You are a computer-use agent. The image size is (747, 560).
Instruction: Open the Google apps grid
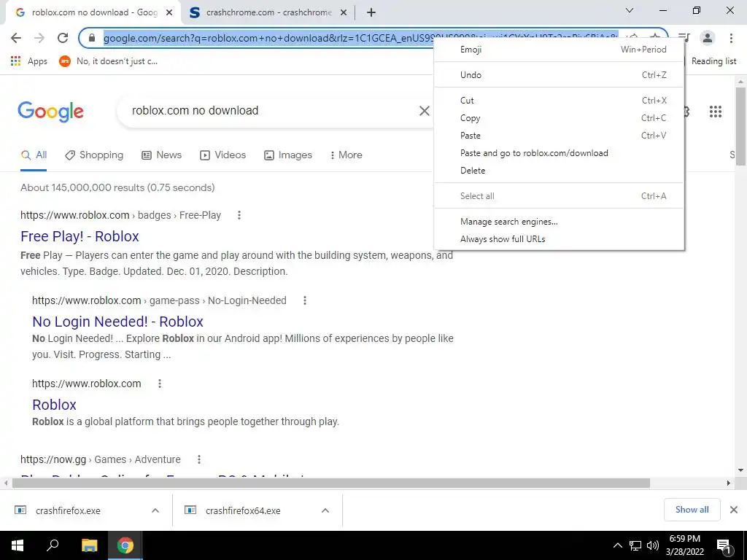tap(715, 112)
